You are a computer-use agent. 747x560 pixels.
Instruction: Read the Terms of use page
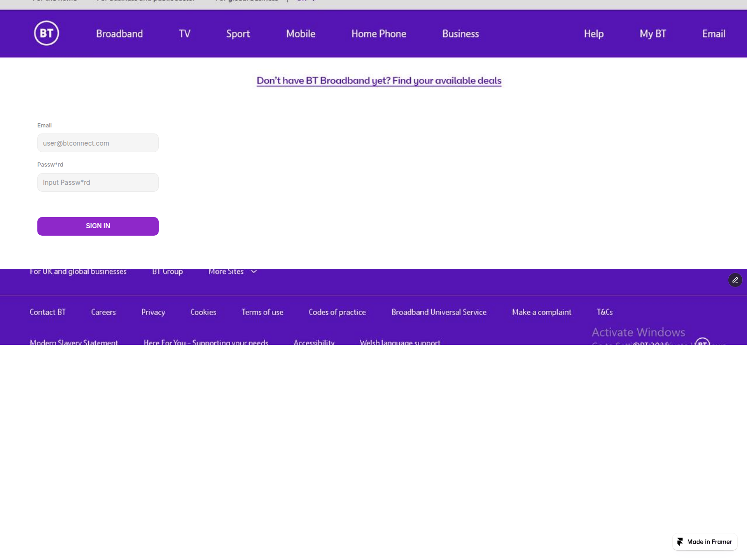[262, 312]
